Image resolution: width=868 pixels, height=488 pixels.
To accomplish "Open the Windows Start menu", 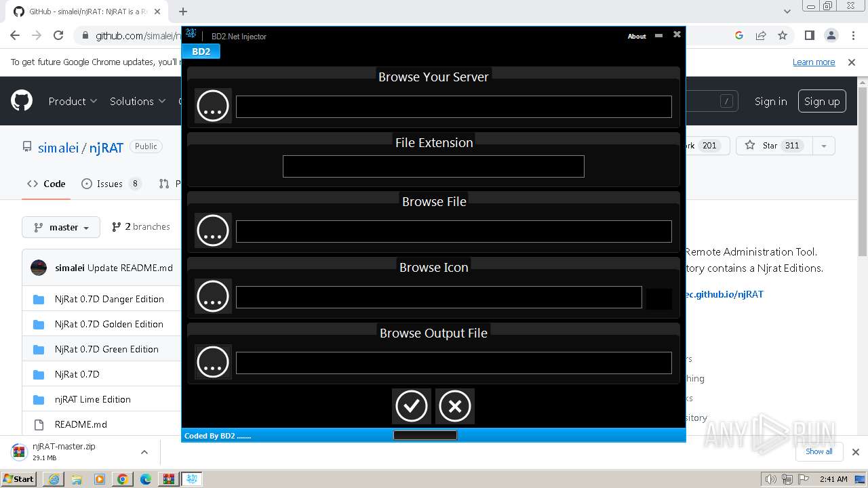I will coord(19,479).
